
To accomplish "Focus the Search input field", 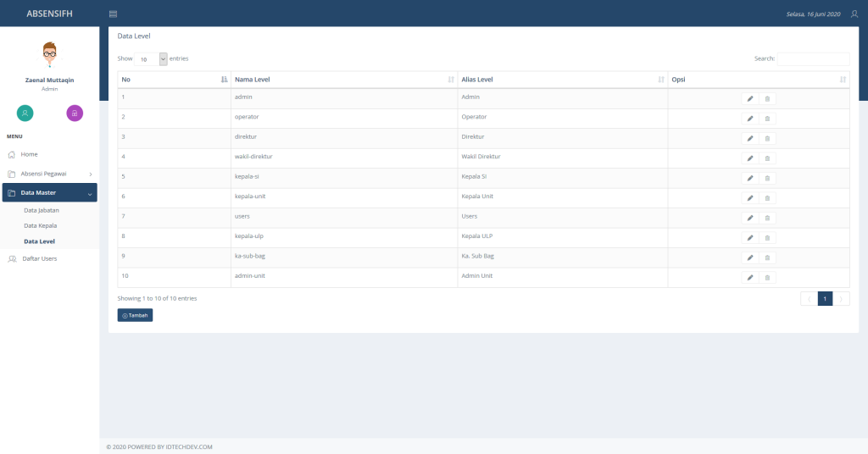I will click(813, 58).
